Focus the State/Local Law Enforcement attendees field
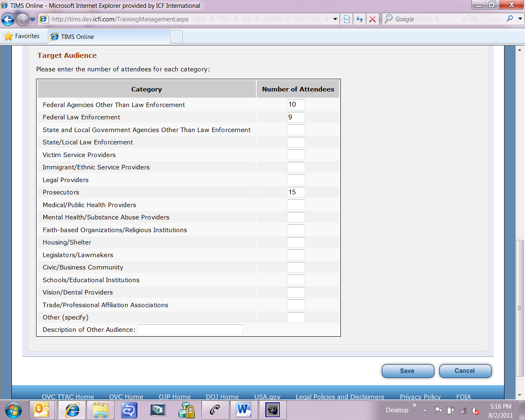Image resolution: width=525 pixels, height=420 pixels. (x=296, y=142)
